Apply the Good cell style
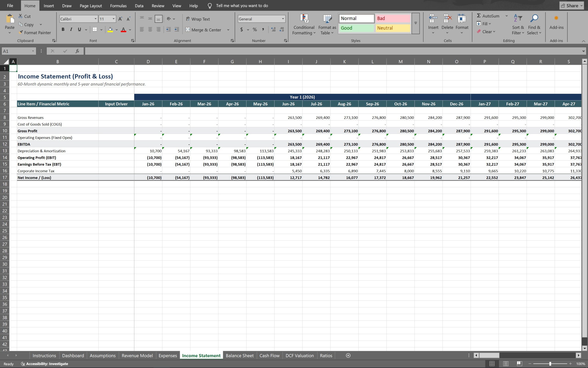 pyautogui.click(x=356, y=28)
